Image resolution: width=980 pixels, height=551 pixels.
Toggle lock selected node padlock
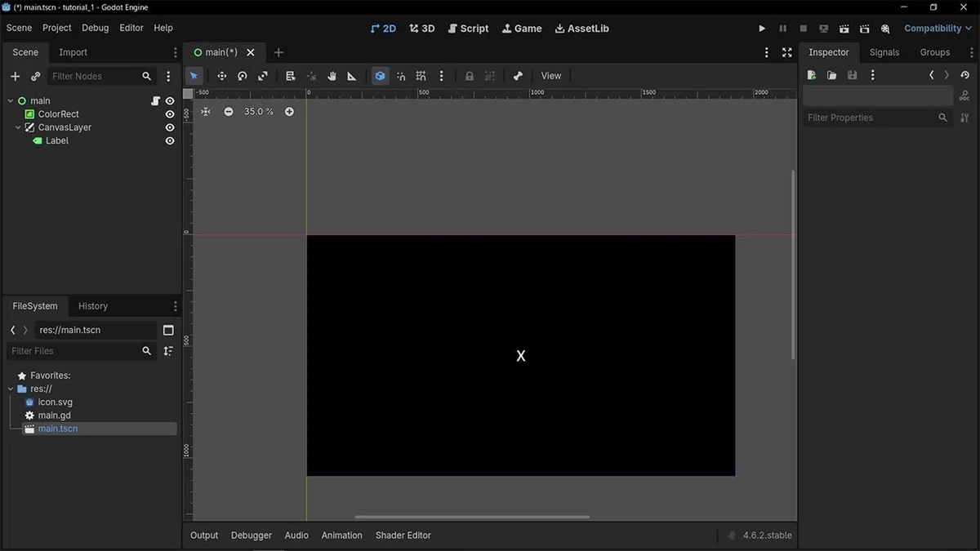coord(470,76)
